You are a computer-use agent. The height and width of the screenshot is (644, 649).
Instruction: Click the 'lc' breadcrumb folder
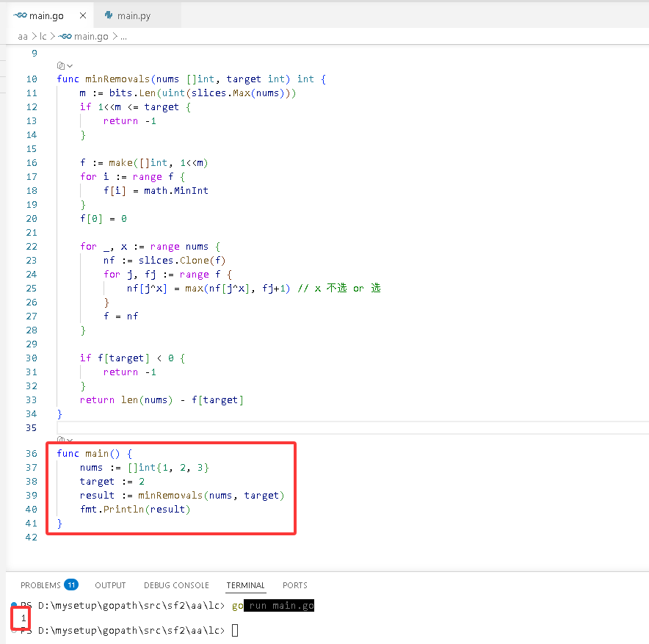tap(43, 37)
